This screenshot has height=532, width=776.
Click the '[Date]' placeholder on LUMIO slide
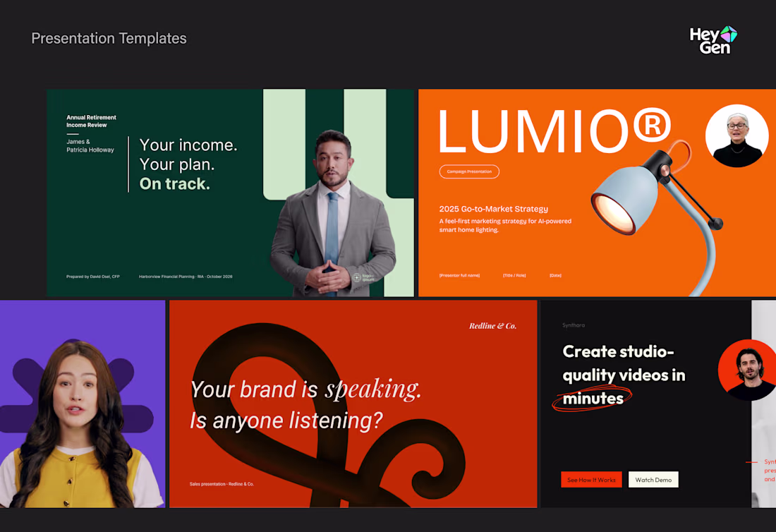point(555,275)
